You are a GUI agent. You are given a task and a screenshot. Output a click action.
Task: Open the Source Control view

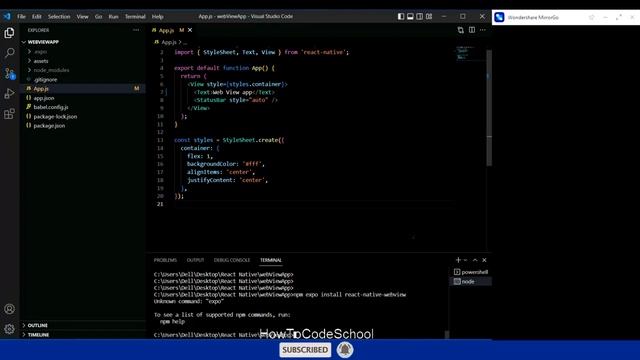coord(9,73)
